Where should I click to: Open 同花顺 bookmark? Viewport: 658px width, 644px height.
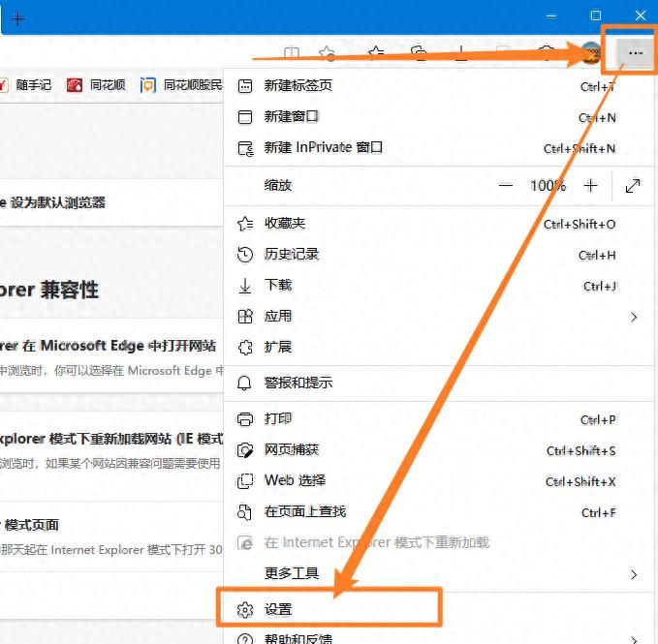96,85
